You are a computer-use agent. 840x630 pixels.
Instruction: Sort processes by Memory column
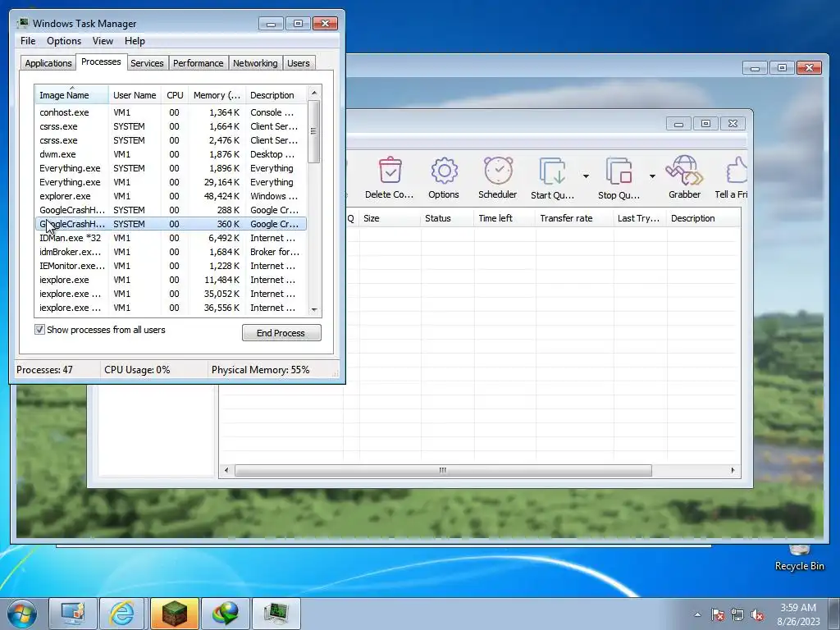click(217, 95)
